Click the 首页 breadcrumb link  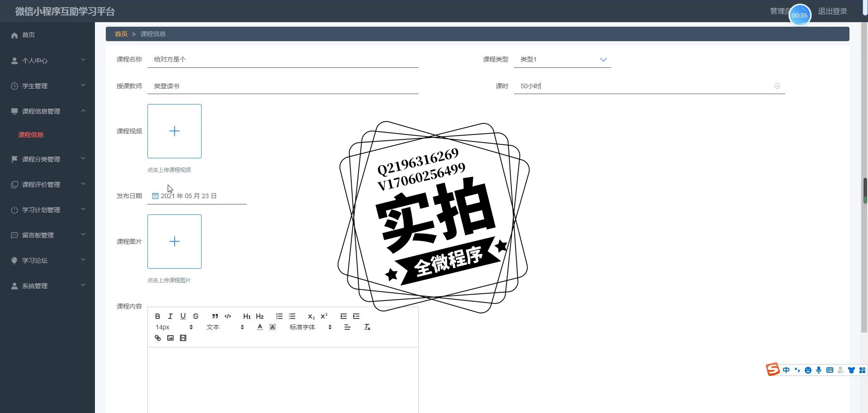pyautogui.click(x=121, y=34)
